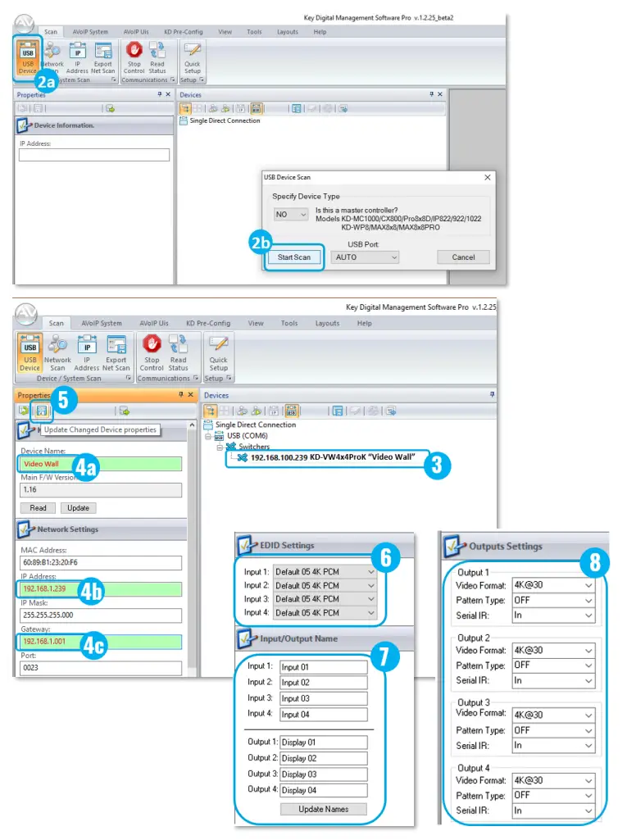Click IP Address field 192.168.1.239
The image size is (627, 840).
(x=101, y=588)
